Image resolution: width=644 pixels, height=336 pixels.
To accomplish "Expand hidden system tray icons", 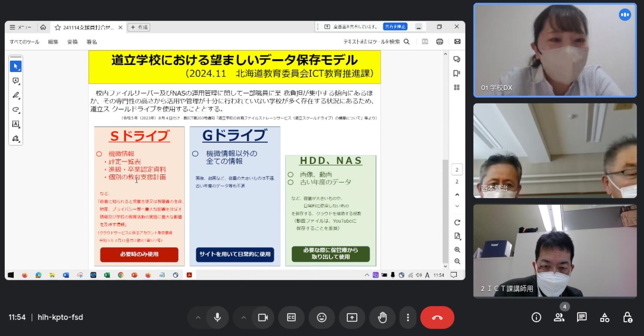I will (367, 275).
